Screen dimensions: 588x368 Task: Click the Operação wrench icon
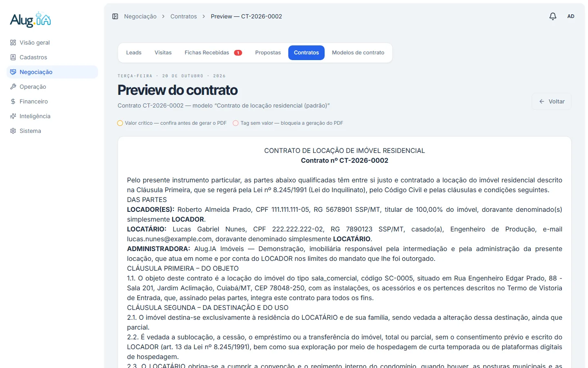tap(13, 87)
